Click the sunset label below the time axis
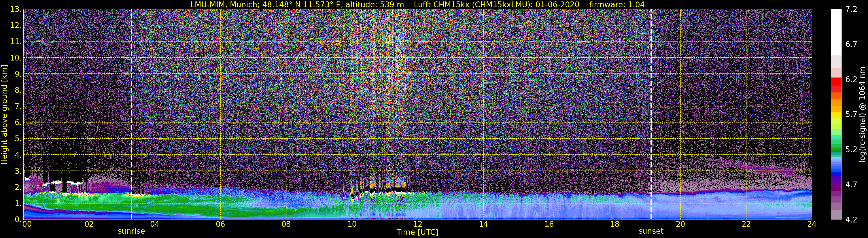Viewport: 868px width, 238px height. 651,231
